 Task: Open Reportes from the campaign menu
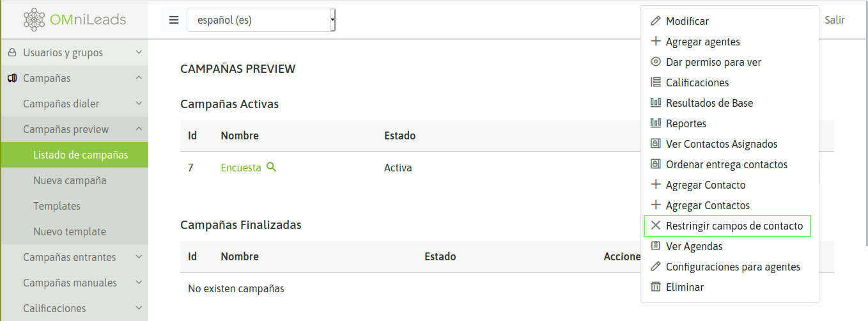click(x=686, y=123)
